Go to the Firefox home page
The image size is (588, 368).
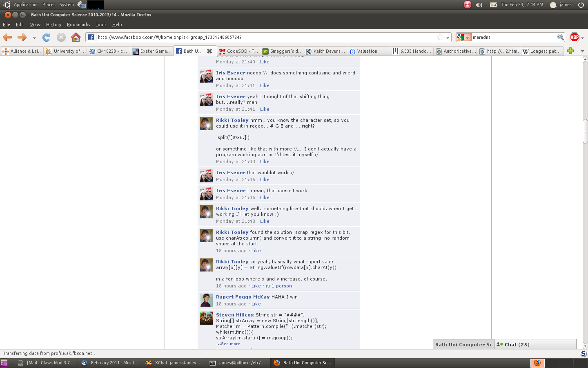76,37
